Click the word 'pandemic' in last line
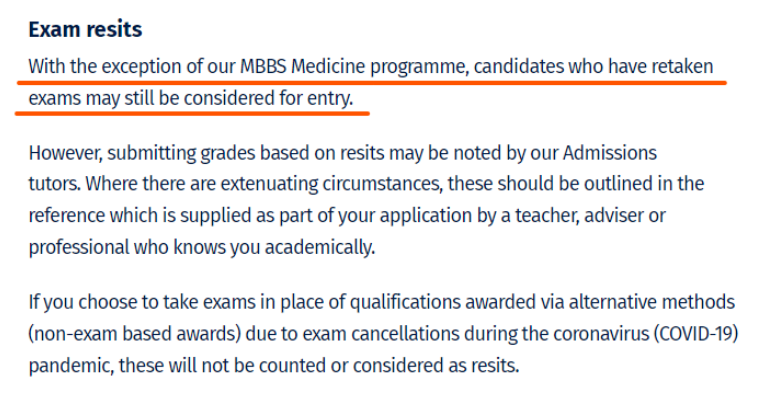This screenshot has width=774, height=394. [x=70, y=366]
